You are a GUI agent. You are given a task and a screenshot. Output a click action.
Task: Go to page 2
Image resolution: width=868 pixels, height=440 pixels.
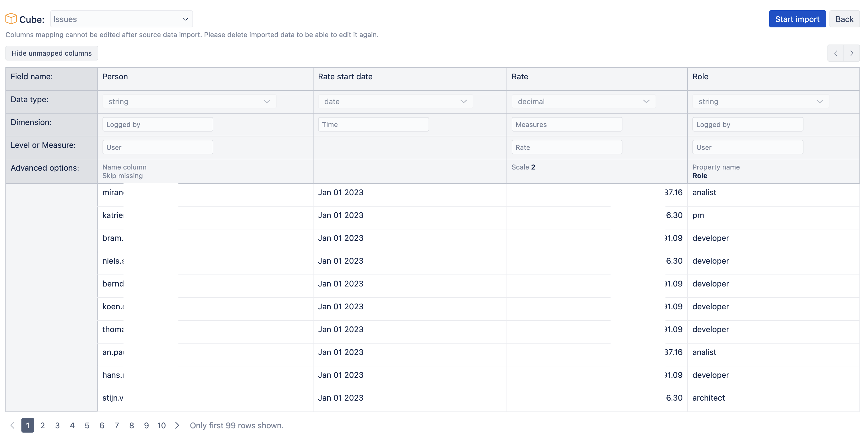point(43,425)
